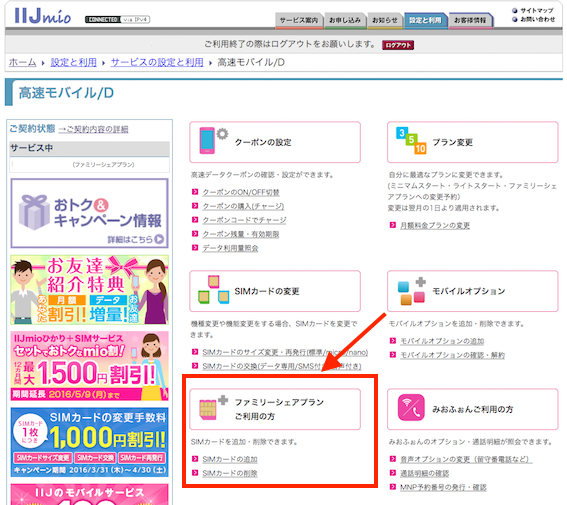Open 月額料金プランの変更 link

[435, 226]
